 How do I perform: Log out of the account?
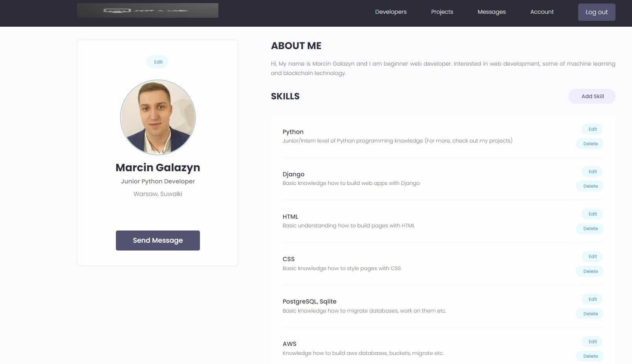point(597,12)
